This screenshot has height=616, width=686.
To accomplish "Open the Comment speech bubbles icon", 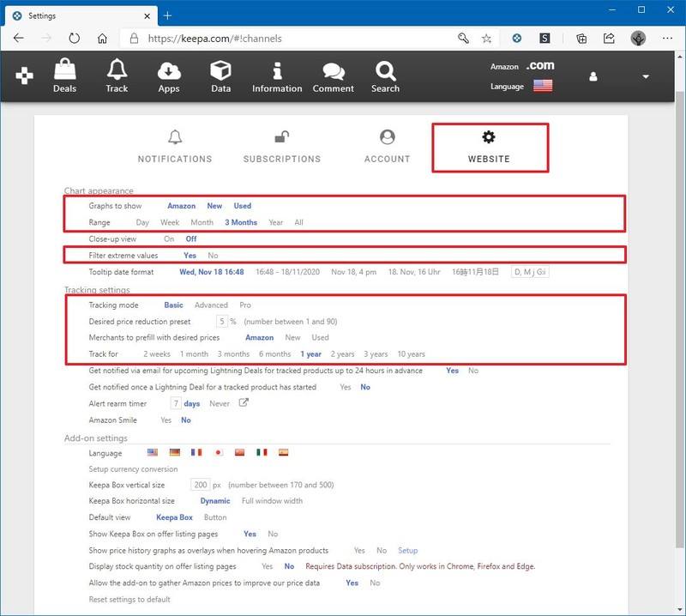I will [334, 71].
